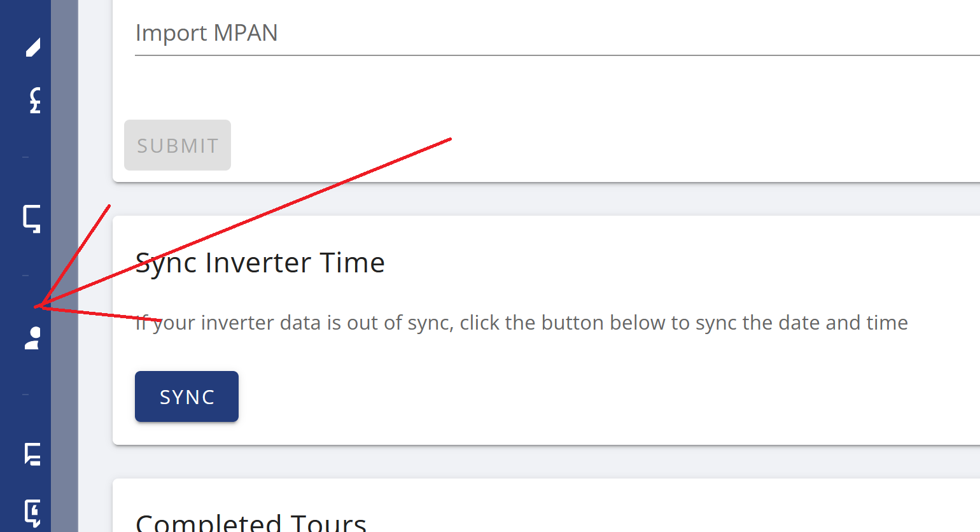Click the inverter out-of-sync description text
The image size is (980, 532).
(x=522, y=323)
